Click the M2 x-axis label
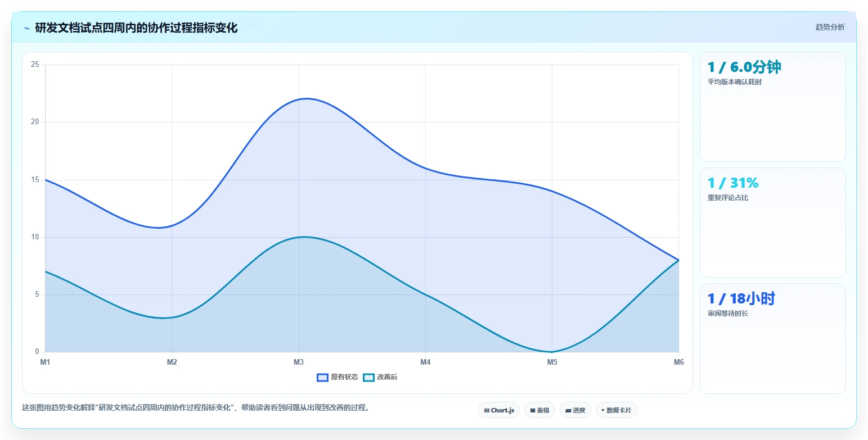The image size is (868, 440). pos(172,362)
